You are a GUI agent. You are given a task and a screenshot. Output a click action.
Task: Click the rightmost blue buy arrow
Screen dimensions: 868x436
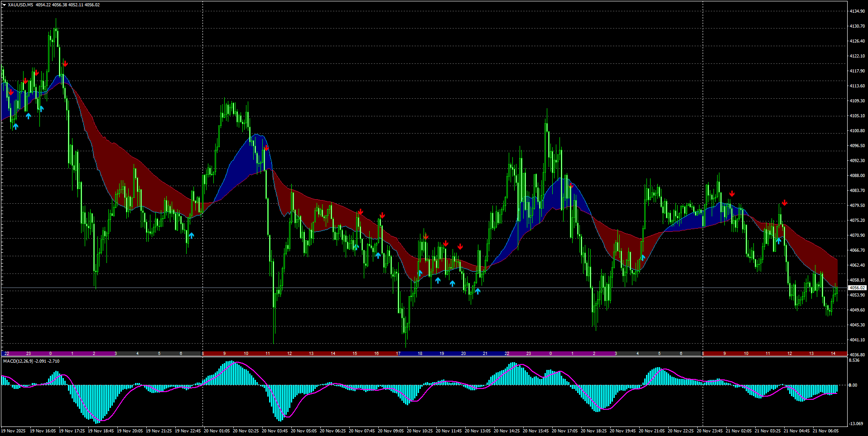(x=778, y=240)
